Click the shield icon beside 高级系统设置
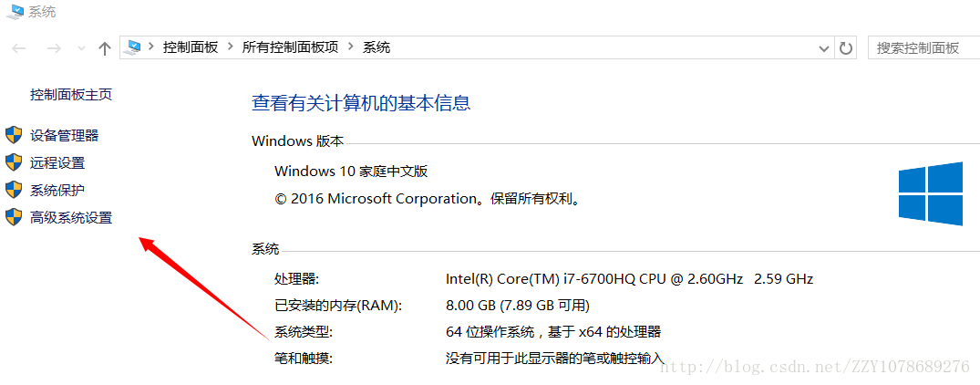The image size is (980, 385). point(13,217)
